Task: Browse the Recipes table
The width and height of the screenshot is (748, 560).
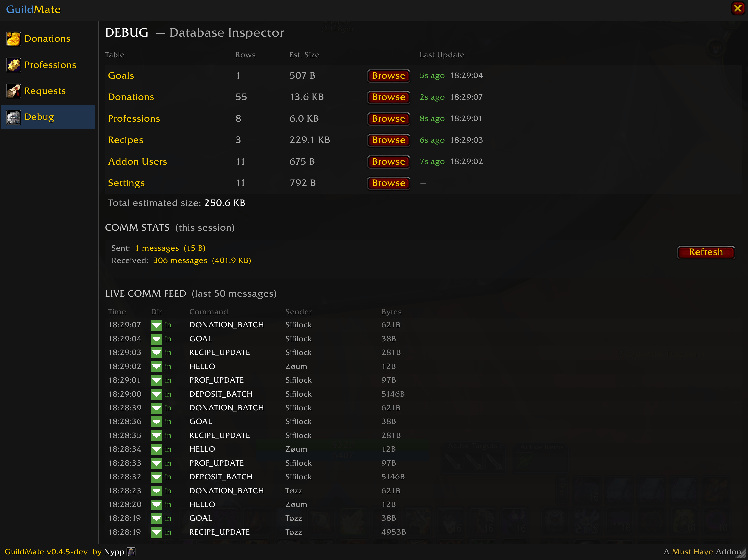Action: click(389, 140)
